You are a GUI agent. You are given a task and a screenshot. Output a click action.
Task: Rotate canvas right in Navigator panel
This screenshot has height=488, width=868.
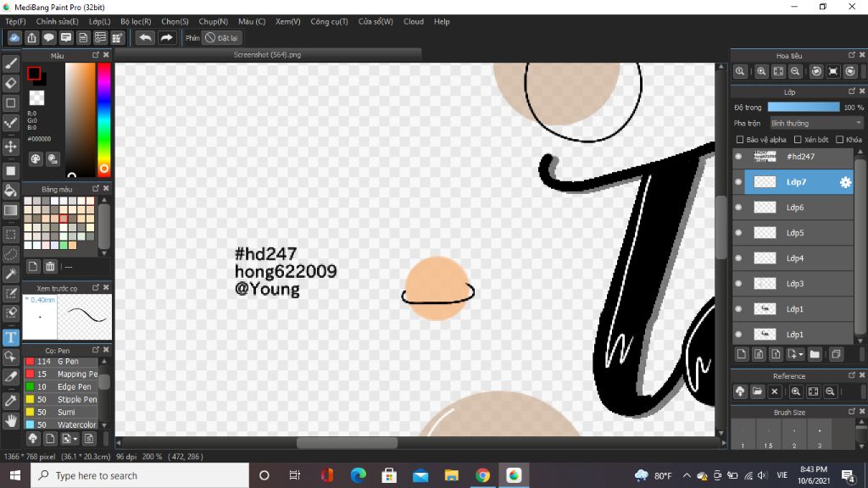tap(850, 71)
